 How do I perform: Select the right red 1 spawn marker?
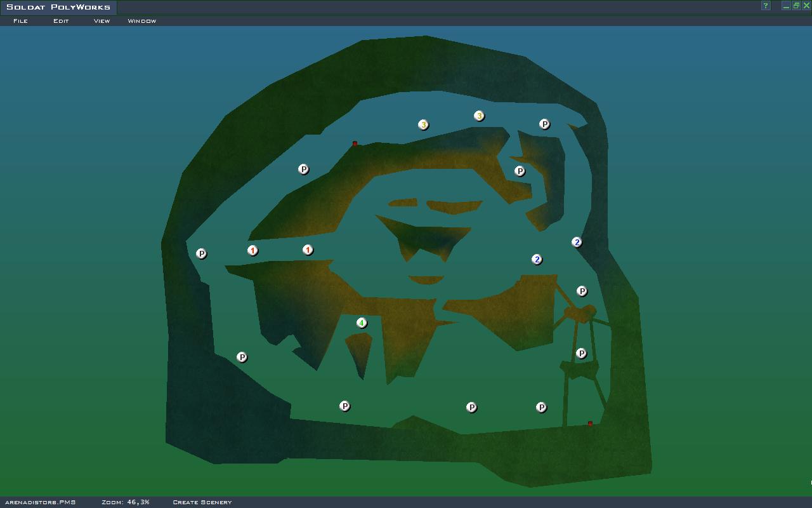[308, 250]
